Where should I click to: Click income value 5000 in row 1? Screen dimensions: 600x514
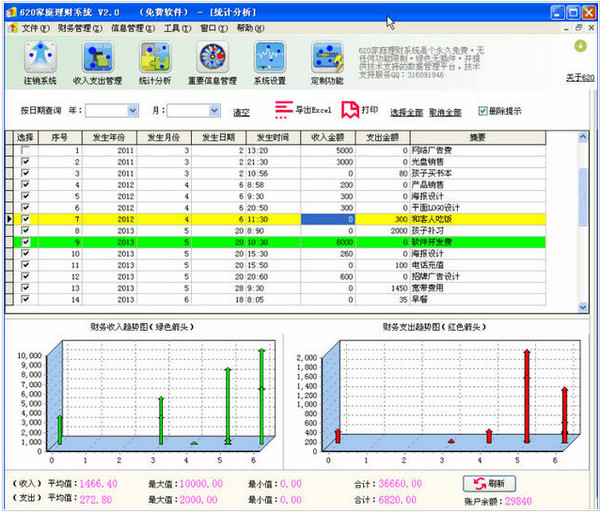tap(344, 150)
